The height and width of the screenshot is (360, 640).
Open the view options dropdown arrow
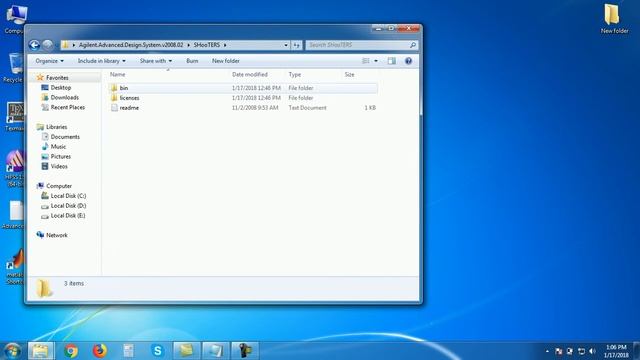click(376, 61)
